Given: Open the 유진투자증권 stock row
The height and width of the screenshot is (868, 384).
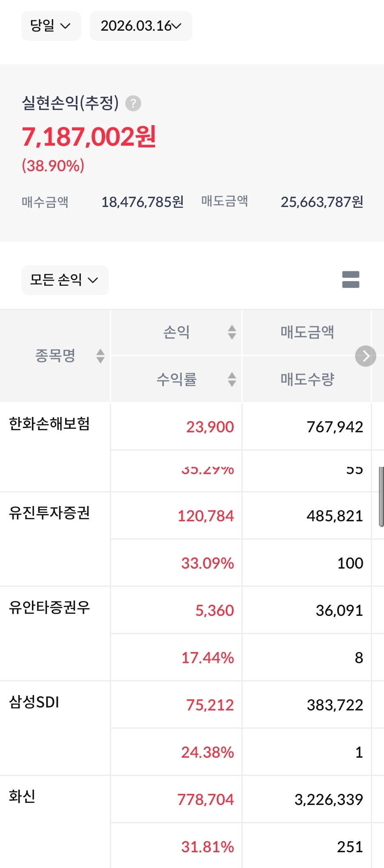Looking at the screenshot, I should (49, 513).
